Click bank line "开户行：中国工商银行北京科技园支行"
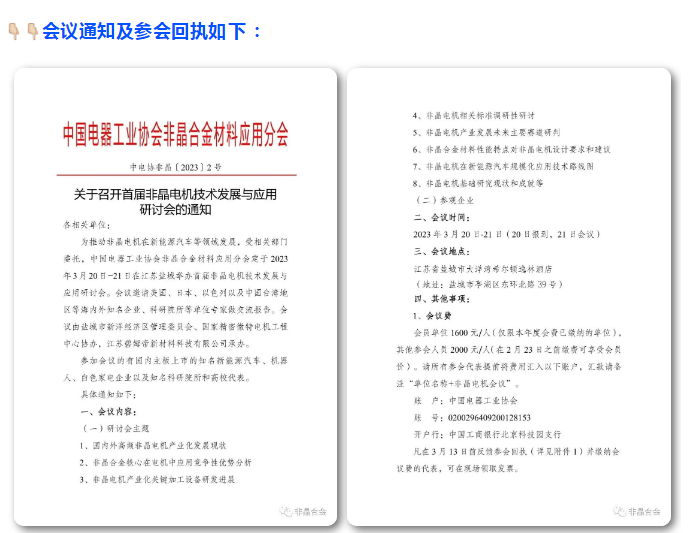 (x=487, y=435)
